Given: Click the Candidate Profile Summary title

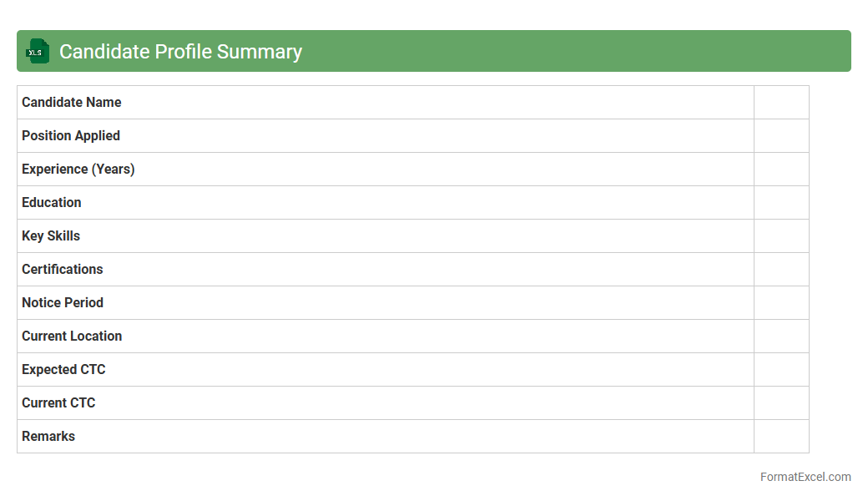Looking at the screenshot, I should [x=180, y=52].
